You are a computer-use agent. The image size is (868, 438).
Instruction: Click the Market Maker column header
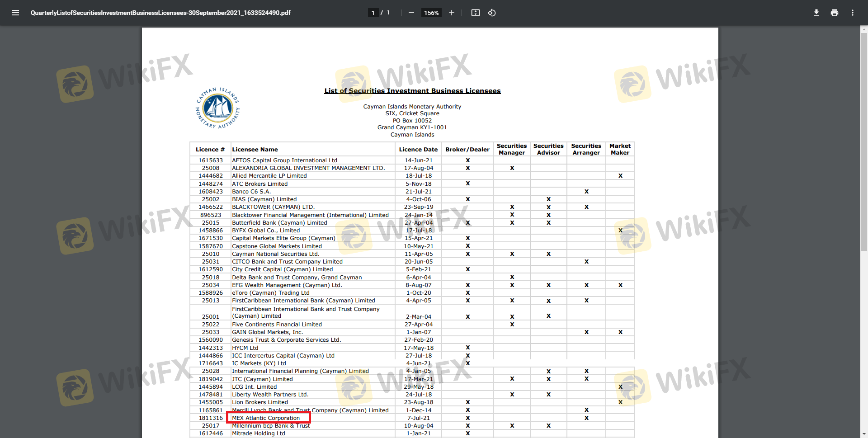tap(620, 149)
